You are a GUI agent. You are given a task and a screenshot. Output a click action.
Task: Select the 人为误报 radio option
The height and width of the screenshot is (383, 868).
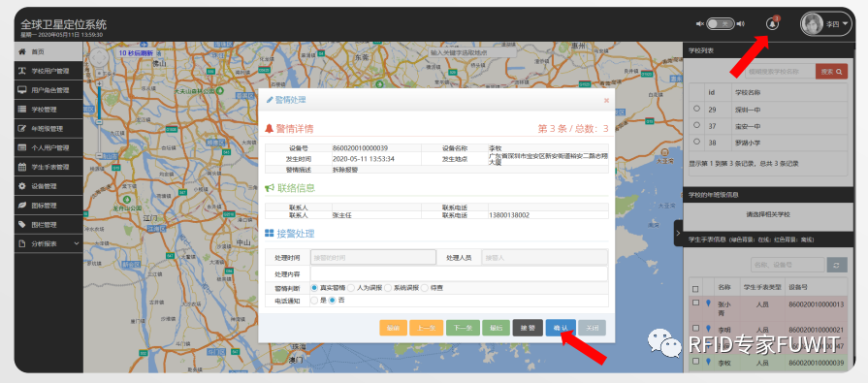(x=351, y=288)
